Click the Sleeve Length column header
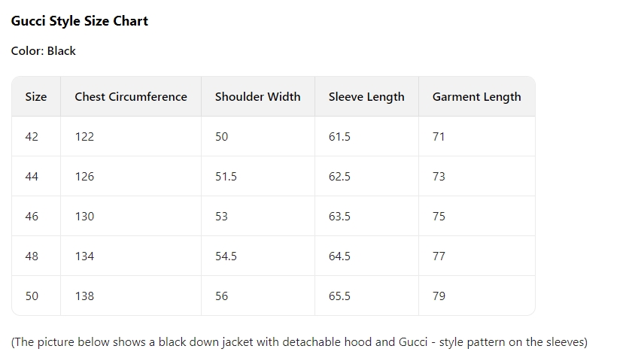Image resolution: width=632 pixels, height=364 pixels. click(x=366, y=96)
